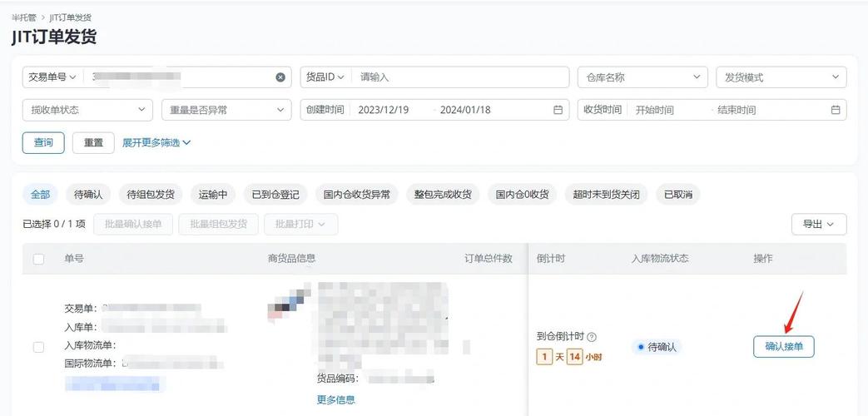Switch to the 全部 tab
868x416 pixels.
41,195
